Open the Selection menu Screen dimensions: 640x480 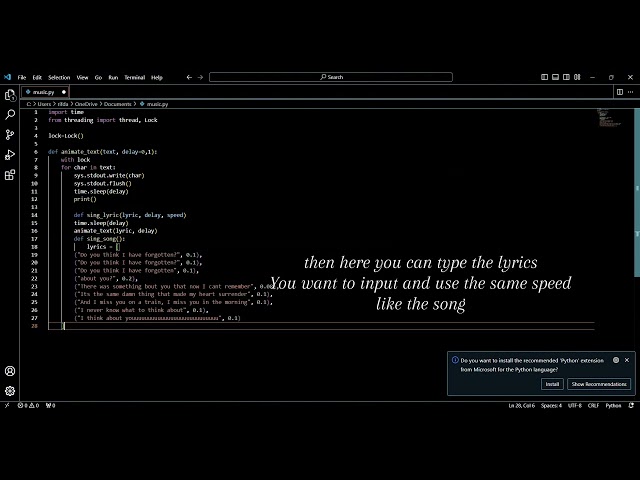pyautogui.click(x=59, y=77)
